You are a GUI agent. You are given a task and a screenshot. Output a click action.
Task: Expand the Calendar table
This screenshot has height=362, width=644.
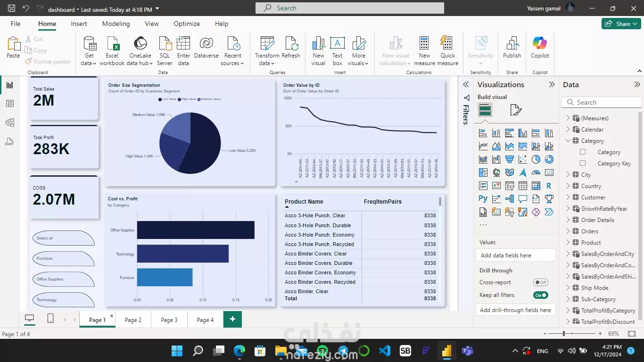point(568,130)
